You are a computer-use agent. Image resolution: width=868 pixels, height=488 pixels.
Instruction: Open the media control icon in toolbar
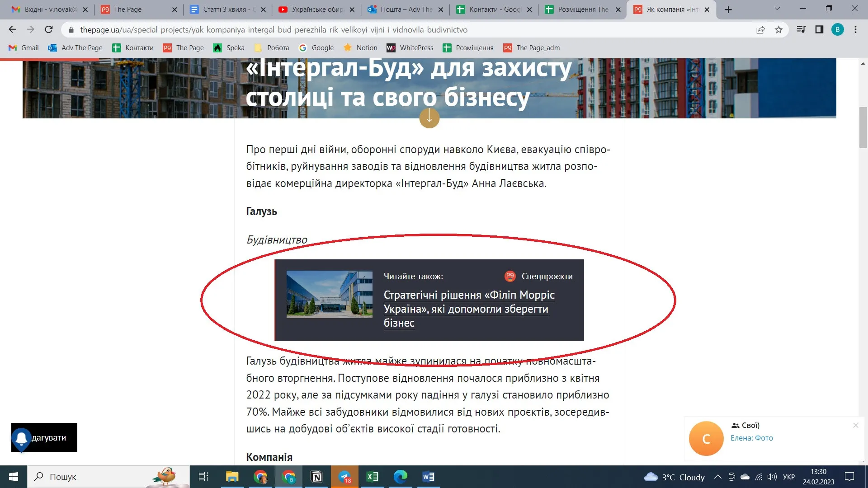(801, 30)
